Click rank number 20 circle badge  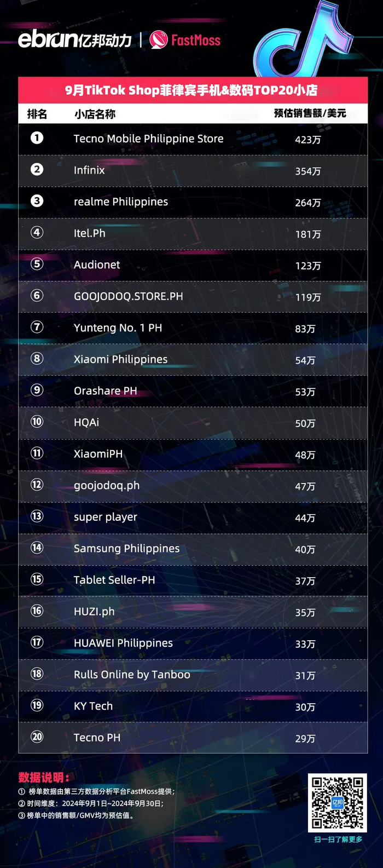pyautogui.click(x=37, y=737)
